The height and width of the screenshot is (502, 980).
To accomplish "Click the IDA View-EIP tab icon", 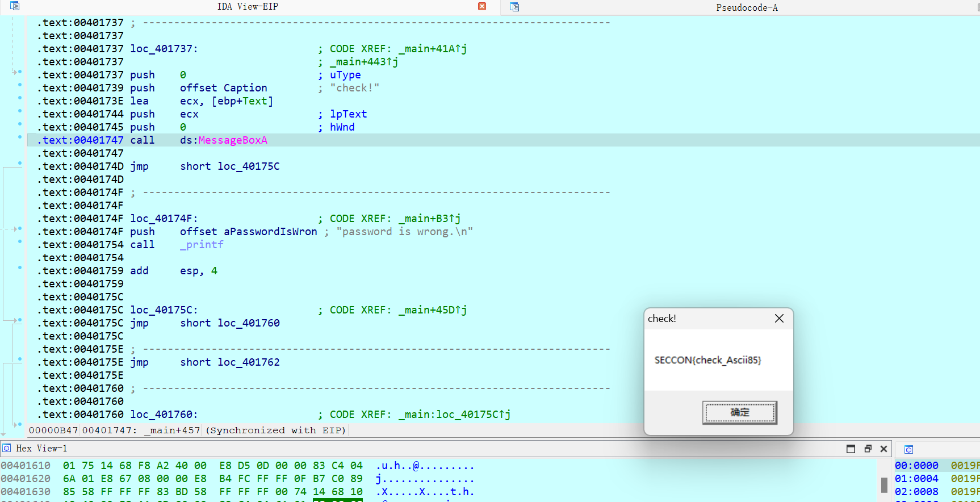I will pos(15,6).
